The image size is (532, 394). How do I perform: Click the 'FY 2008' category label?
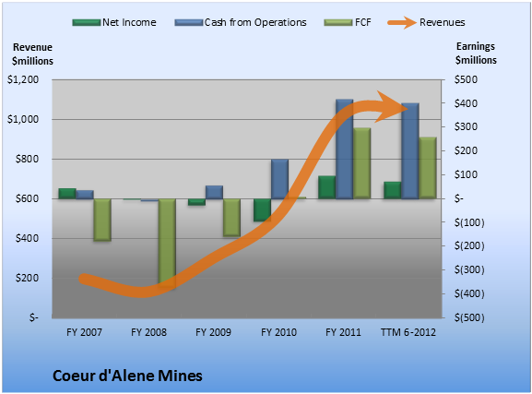click(149, 332)
